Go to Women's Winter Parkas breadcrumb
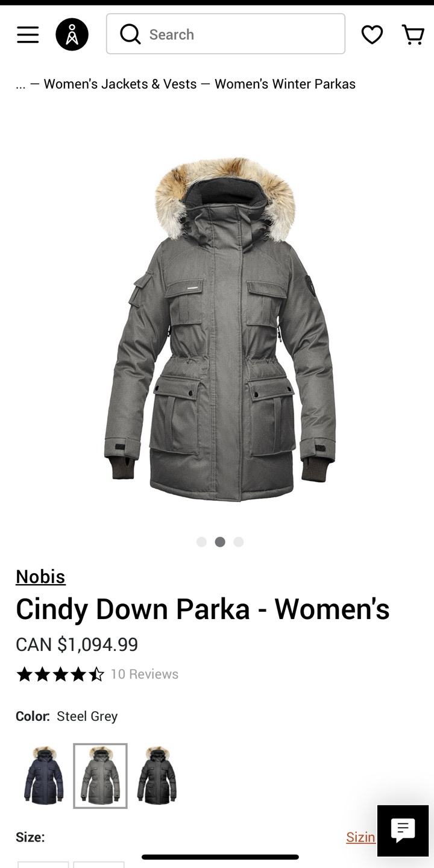 point(285,84)
